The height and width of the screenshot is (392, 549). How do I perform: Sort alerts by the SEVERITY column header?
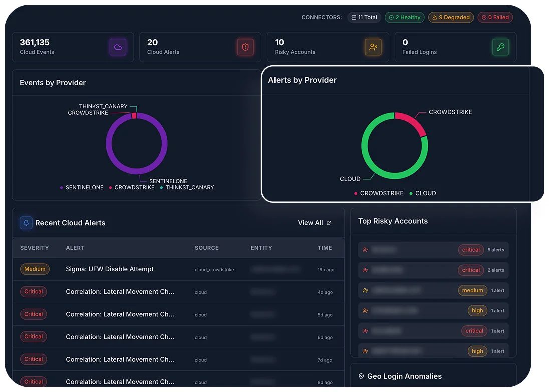click(x=34, y=248)
